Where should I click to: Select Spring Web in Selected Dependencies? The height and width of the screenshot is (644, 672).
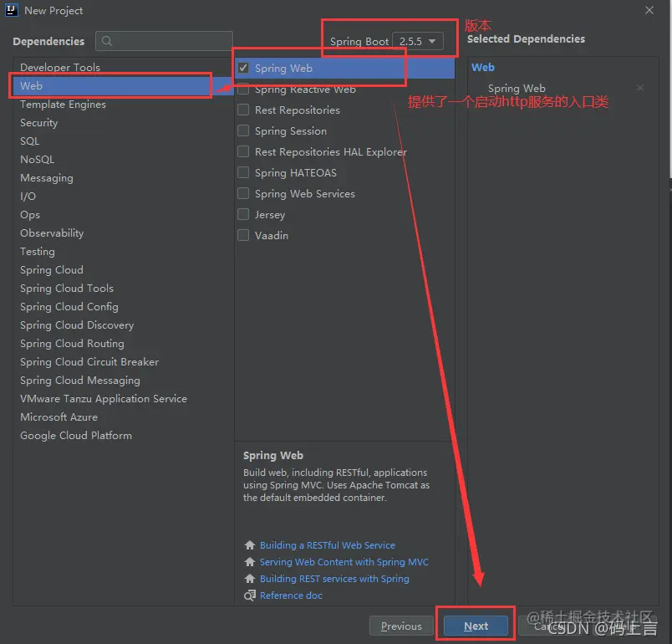pyautogui.click(x=517, y=89)
